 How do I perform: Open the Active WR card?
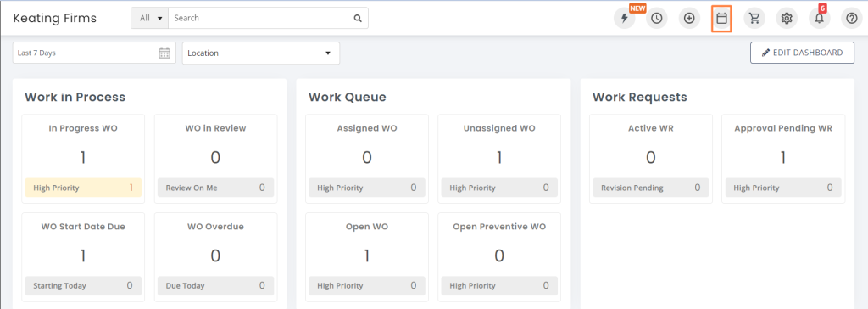coord(650,159)
